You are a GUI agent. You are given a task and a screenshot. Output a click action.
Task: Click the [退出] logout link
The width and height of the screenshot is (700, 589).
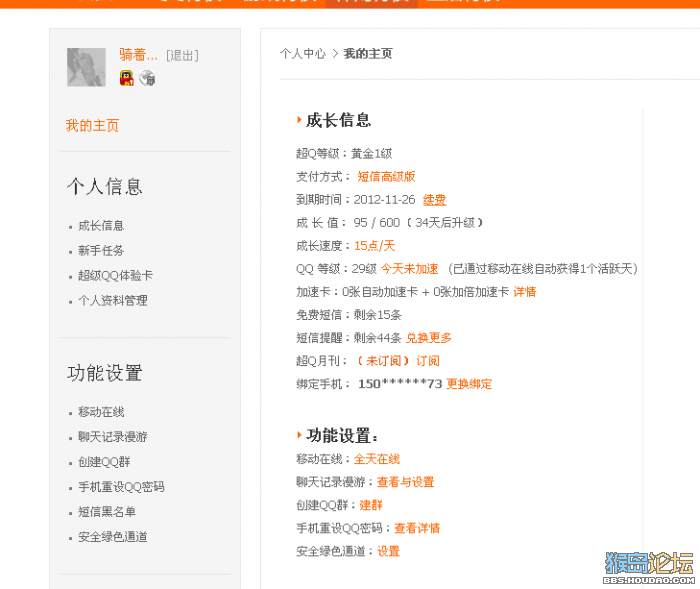(182, 55)
